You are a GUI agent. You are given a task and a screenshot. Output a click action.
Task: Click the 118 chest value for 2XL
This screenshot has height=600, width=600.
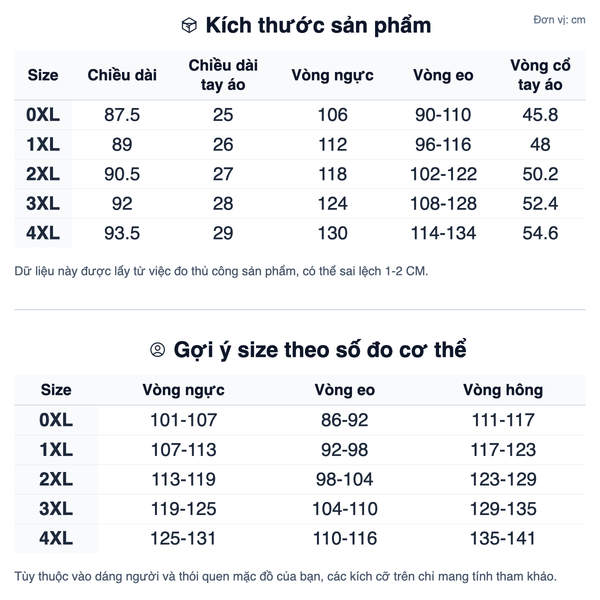click(x=332, y=175)
